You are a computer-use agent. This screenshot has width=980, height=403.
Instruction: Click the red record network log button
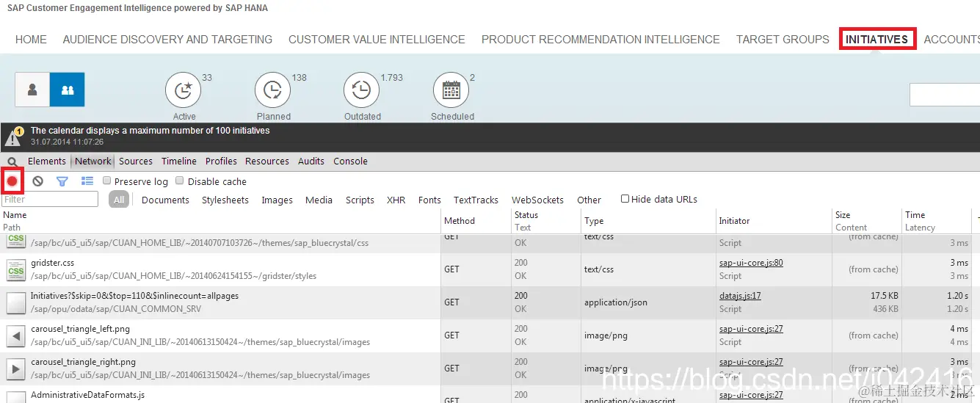pyautogui.click(x=12, y=181)
